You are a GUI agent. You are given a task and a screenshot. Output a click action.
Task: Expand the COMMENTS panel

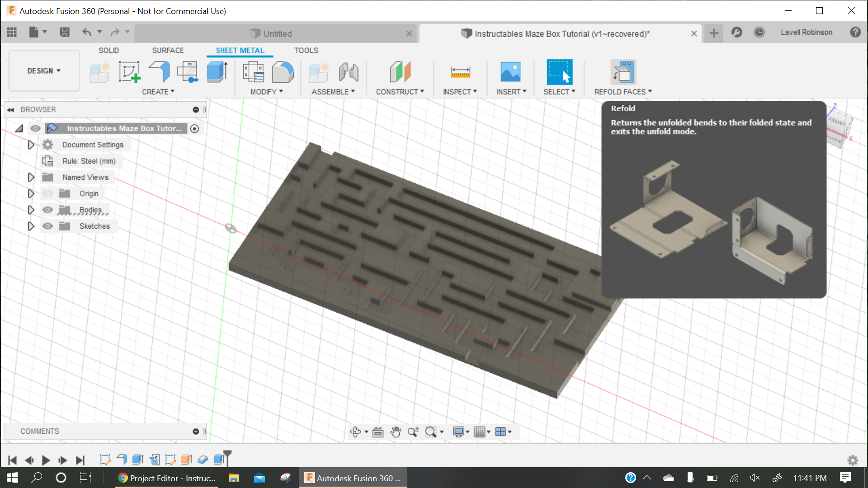point(196,432)
